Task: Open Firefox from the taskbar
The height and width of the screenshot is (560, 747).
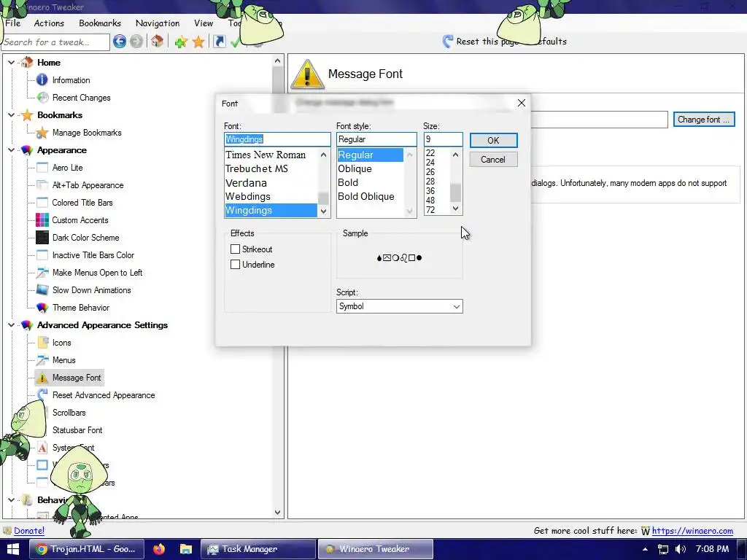Action: [x=159, y=549]
